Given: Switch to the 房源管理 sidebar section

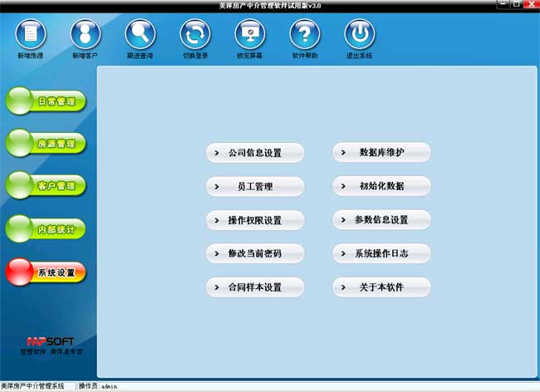Looking at the screenshot, I should (x=47, y=144).
